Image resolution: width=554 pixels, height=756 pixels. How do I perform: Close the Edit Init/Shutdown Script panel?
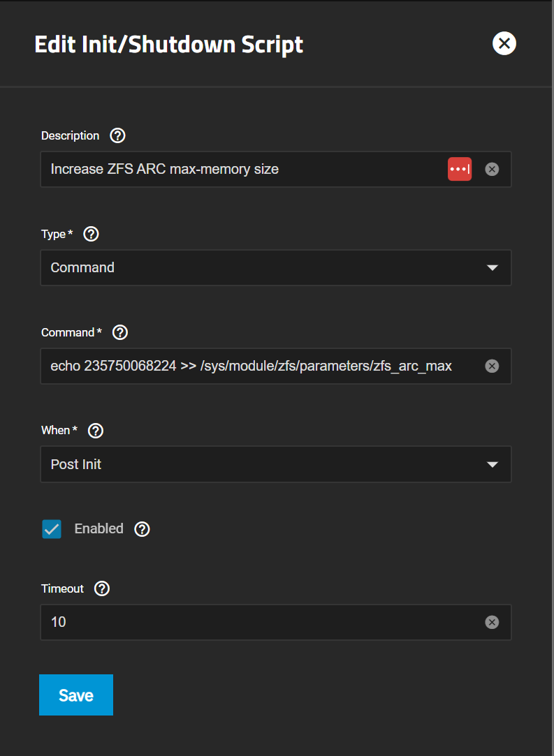coord(504,44)
